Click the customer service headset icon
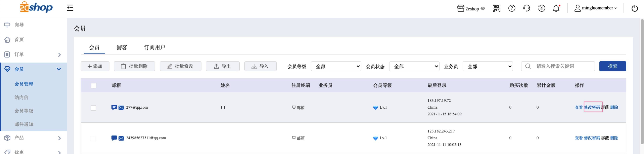 526,8
